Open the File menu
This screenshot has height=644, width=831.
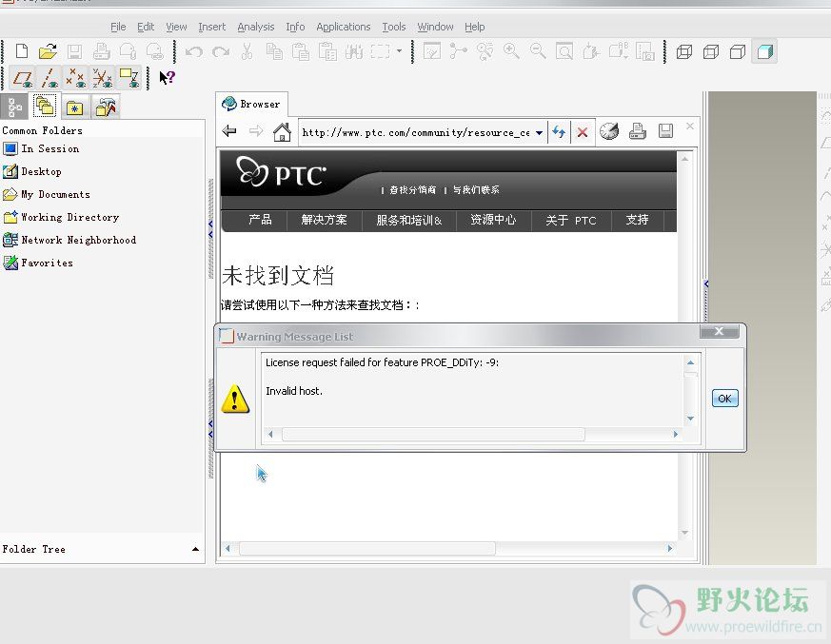(118, 27)
